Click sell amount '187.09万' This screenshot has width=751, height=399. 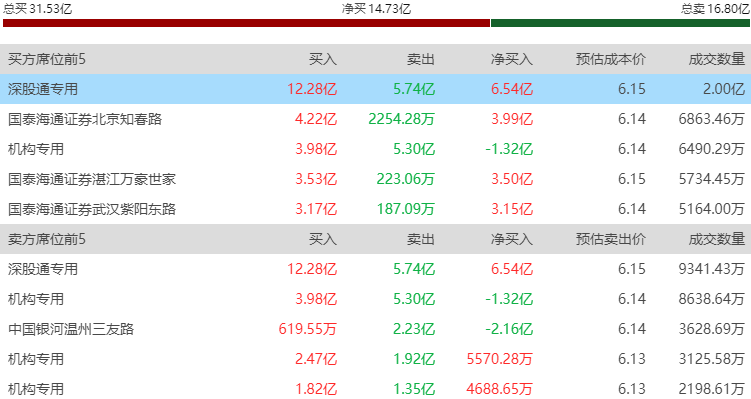point(405,209)
